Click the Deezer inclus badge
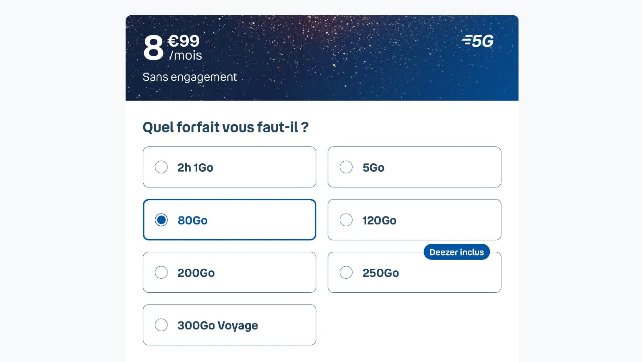This screenshot has height=362, width=644. coord(456,252)
